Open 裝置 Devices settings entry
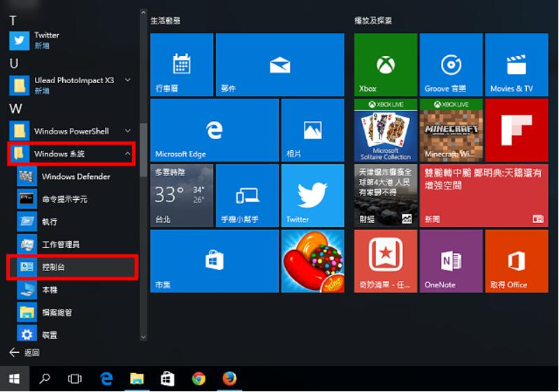 [x=75, y=334]
